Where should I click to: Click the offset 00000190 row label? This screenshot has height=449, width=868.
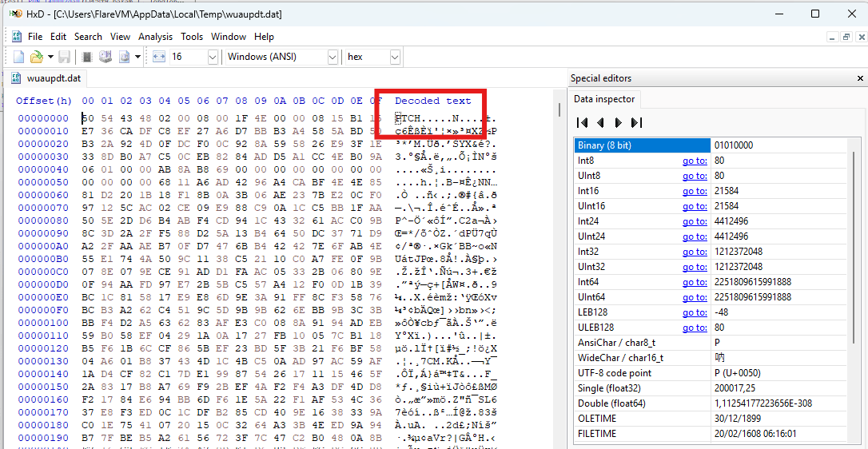[x=43, y=436]
